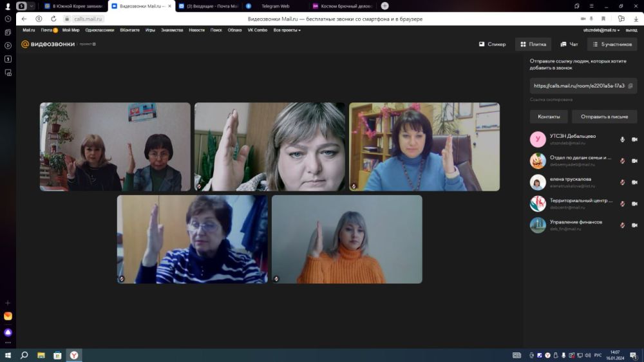Image resolution: width=644 pixels, height=362 pixels.
Task: Toggle microphone for УТСЗН Дебальцево
Action: click(x=622, y=139)
